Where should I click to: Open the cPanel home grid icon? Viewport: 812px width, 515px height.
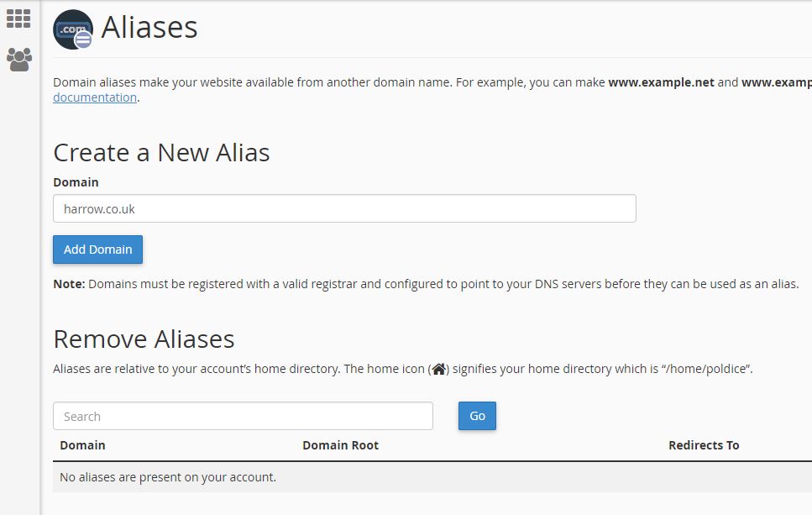[x=18, y=18]
